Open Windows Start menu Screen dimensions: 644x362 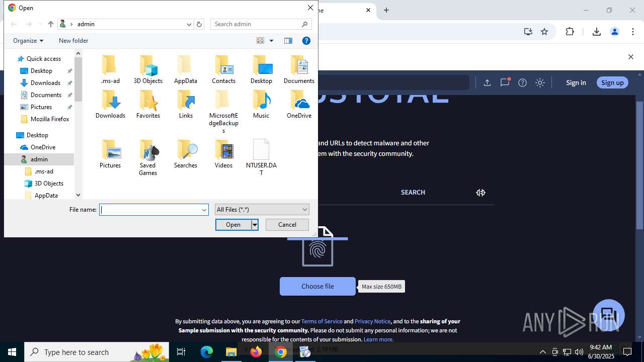point(12,352)
